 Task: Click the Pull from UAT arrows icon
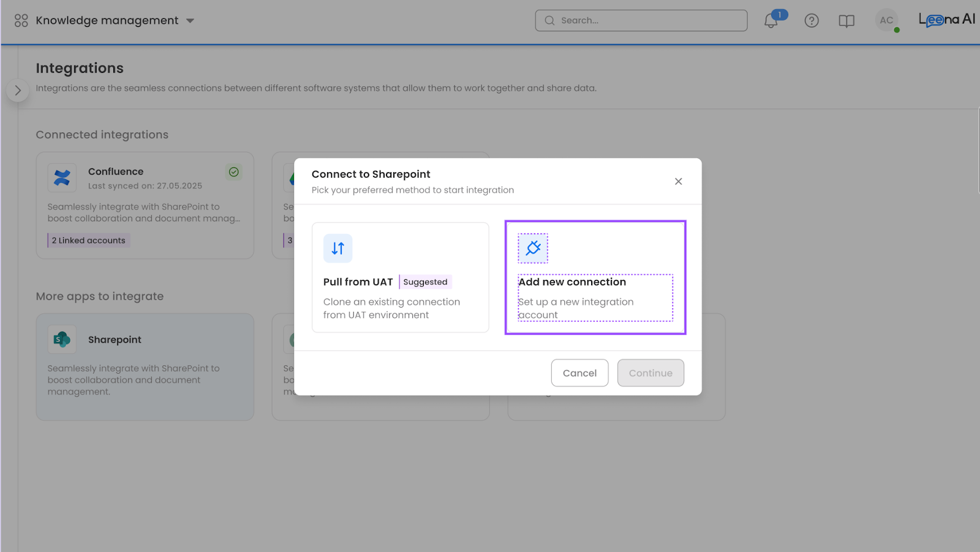tap(338, 248)
